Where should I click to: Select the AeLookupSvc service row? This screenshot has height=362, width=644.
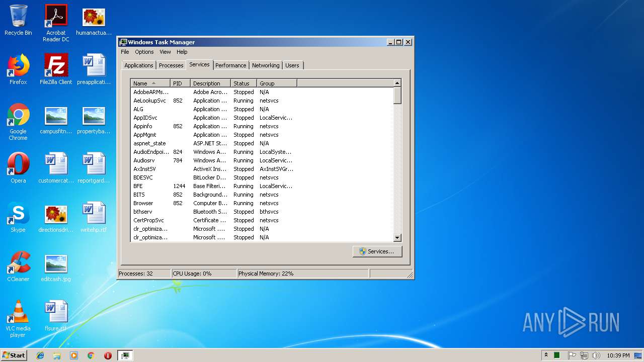tap(262, 101)
